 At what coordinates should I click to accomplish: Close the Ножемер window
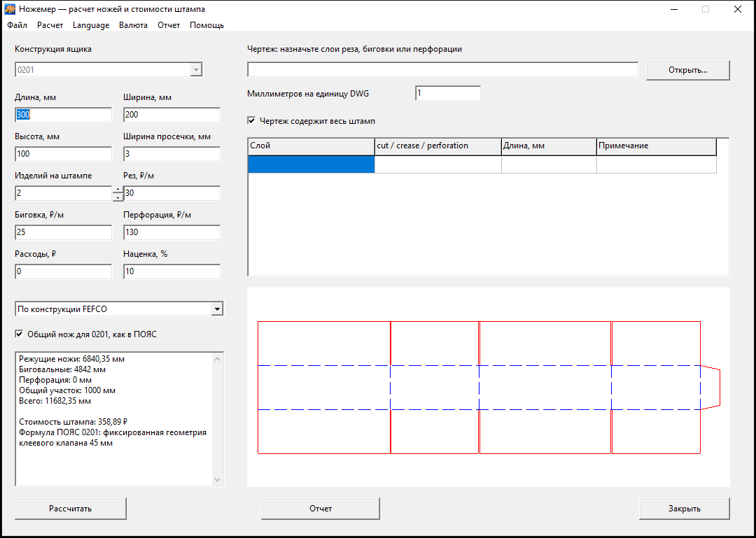[x=738, y=9]
